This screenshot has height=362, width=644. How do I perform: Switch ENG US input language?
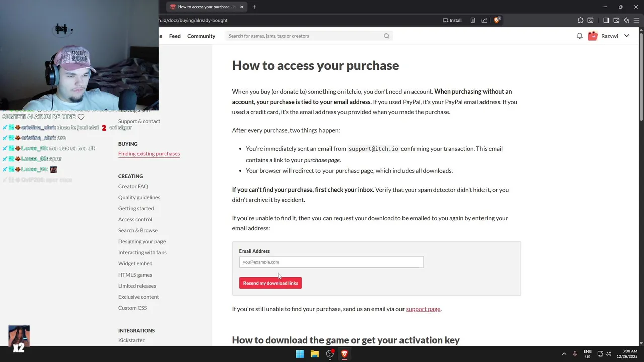point(588,354)
